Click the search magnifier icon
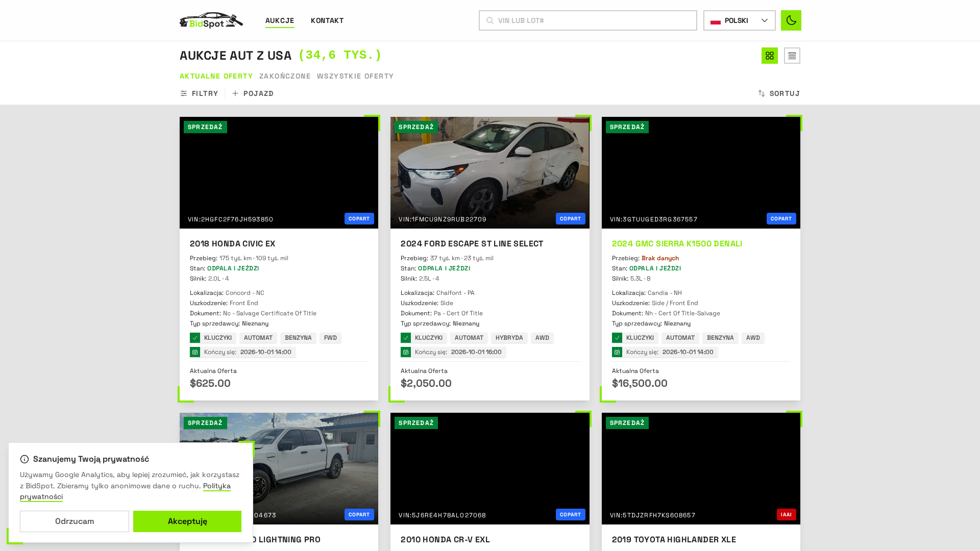Screen dimensions: 980x551 pos(489,20)
